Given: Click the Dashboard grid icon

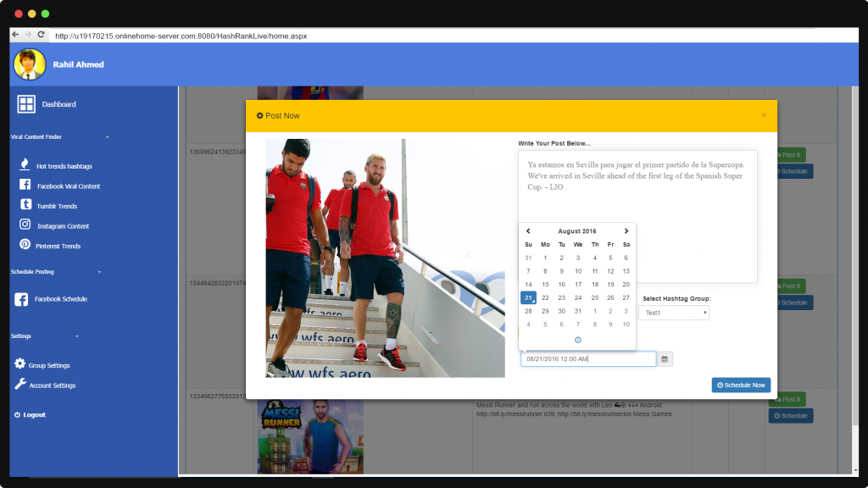Looking at the screenshot, I should click(x=26, y=104).
